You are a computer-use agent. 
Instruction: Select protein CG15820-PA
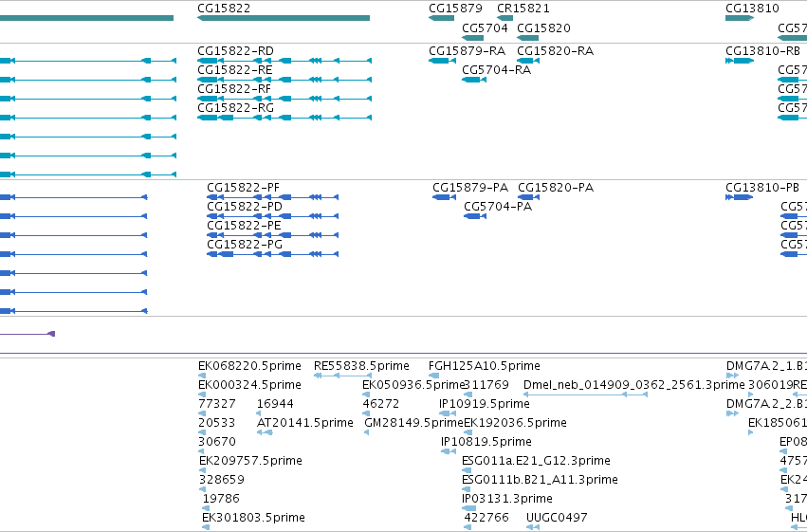click(x=556, y=187)
